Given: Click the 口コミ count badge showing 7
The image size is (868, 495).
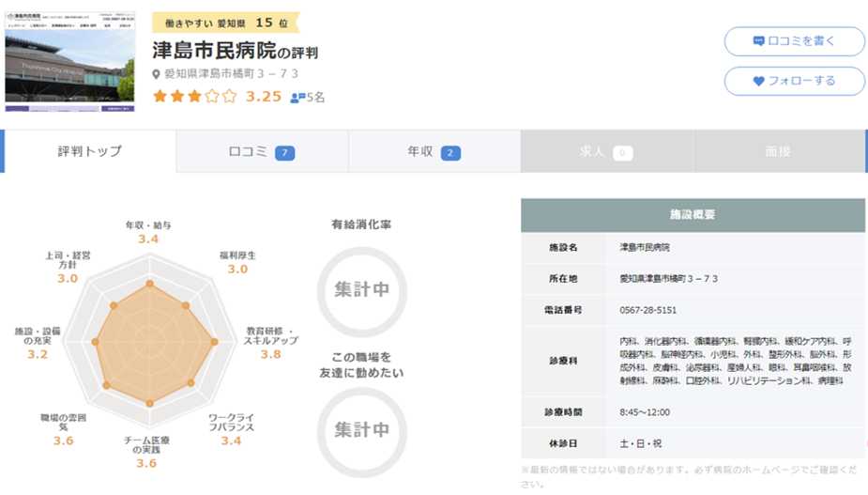Looking at the screenshot, I should 285,152.
